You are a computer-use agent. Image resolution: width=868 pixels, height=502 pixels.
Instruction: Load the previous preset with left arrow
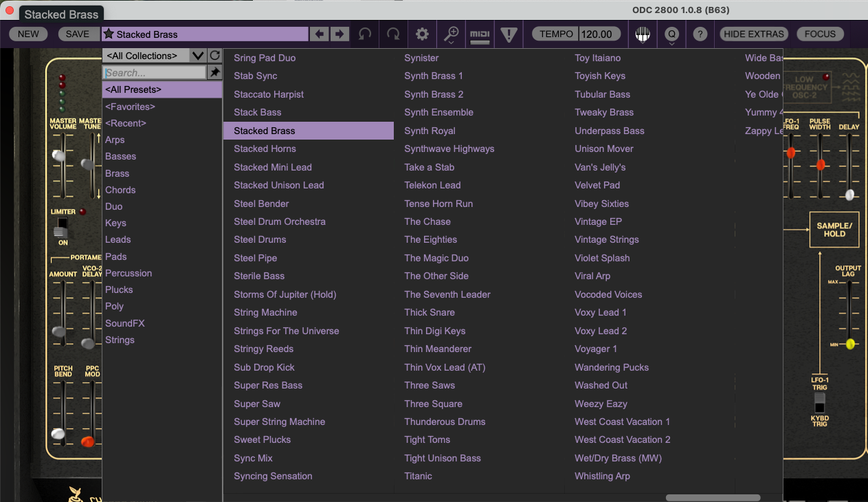[319, 34]
